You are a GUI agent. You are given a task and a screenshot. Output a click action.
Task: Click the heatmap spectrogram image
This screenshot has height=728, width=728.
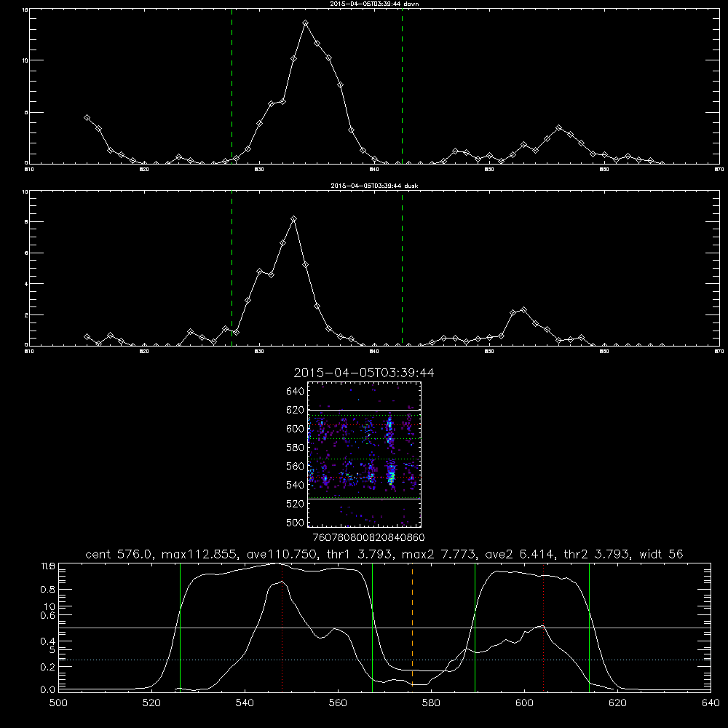click(365, 454)
